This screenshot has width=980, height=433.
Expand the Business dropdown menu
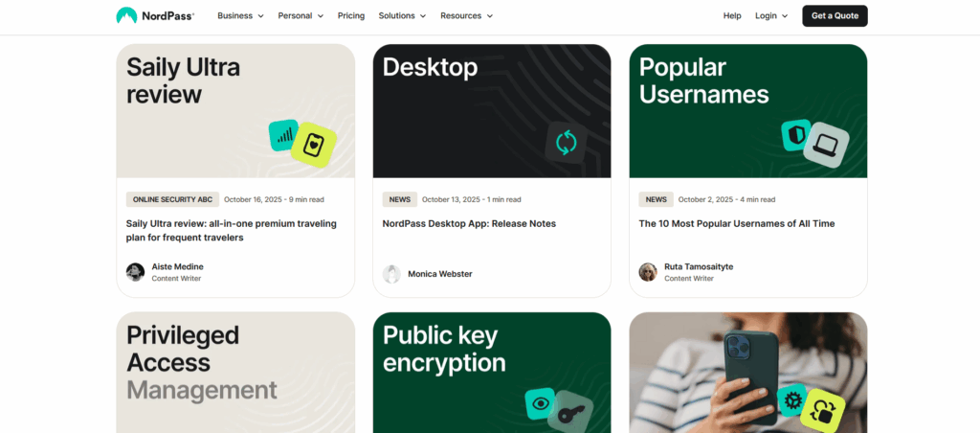[x=240, y=16]
